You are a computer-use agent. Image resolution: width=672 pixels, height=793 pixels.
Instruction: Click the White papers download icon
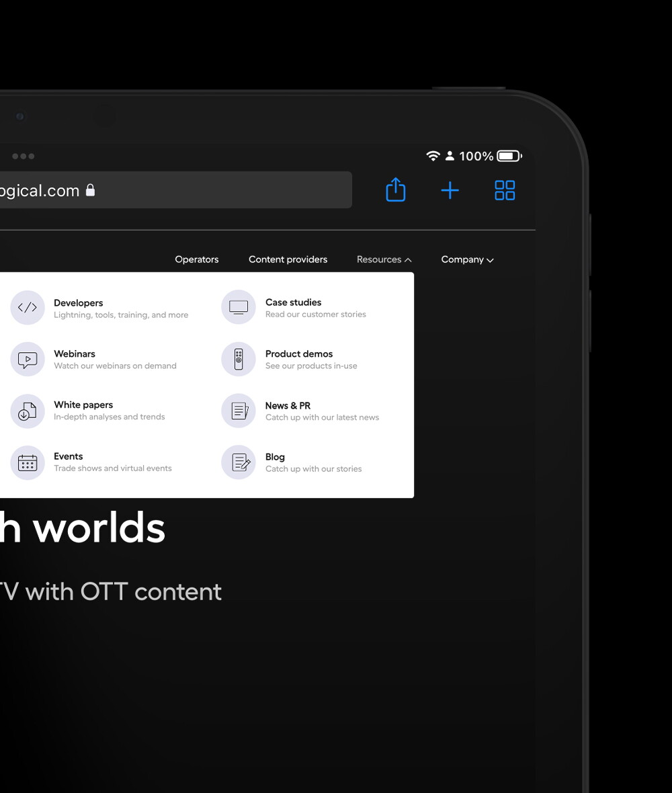[x=28, y=411]
